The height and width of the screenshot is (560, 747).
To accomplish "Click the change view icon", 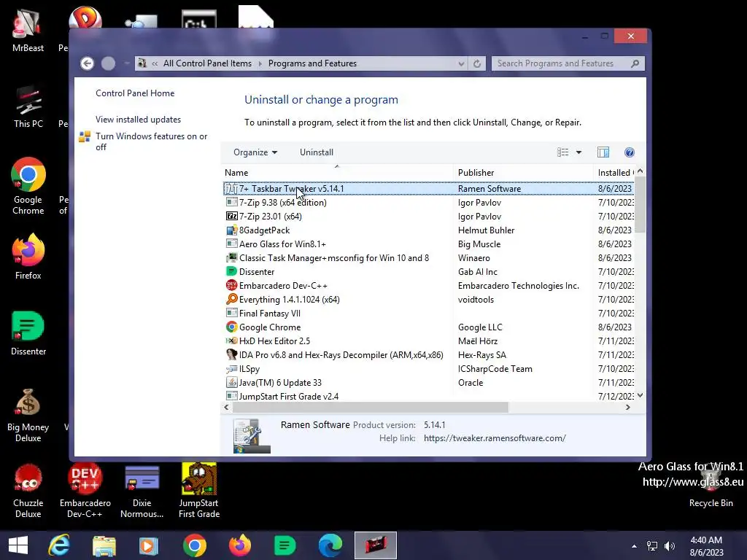I will point(562,152).
